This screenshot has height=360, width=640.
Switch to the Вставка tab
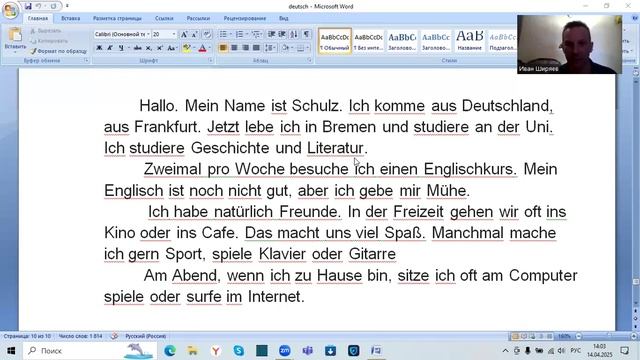pos(71,18)
